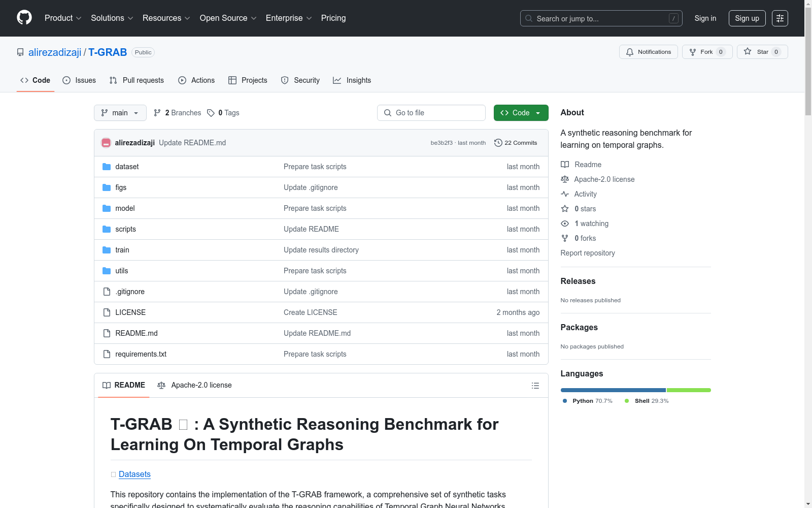Click the Sign in link
812x508 pixels.
click(x=705, y=18)
